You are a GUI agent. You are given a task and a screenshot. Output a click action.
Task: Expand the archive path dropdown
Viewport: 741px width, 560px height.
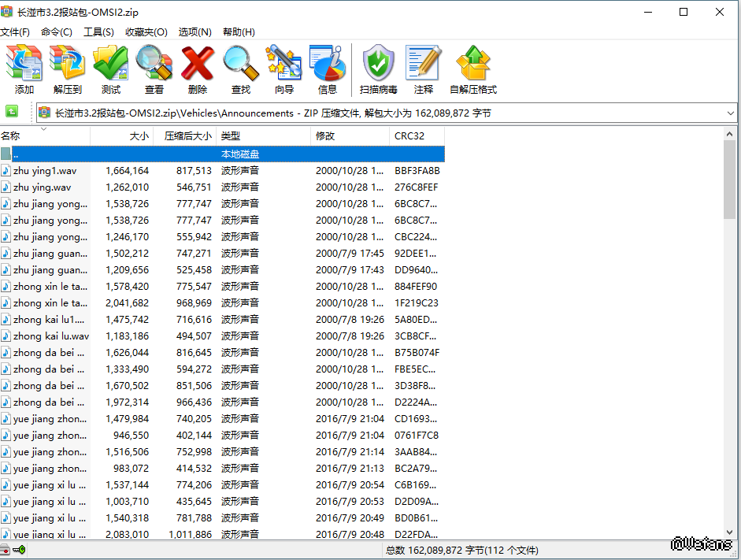730,113
